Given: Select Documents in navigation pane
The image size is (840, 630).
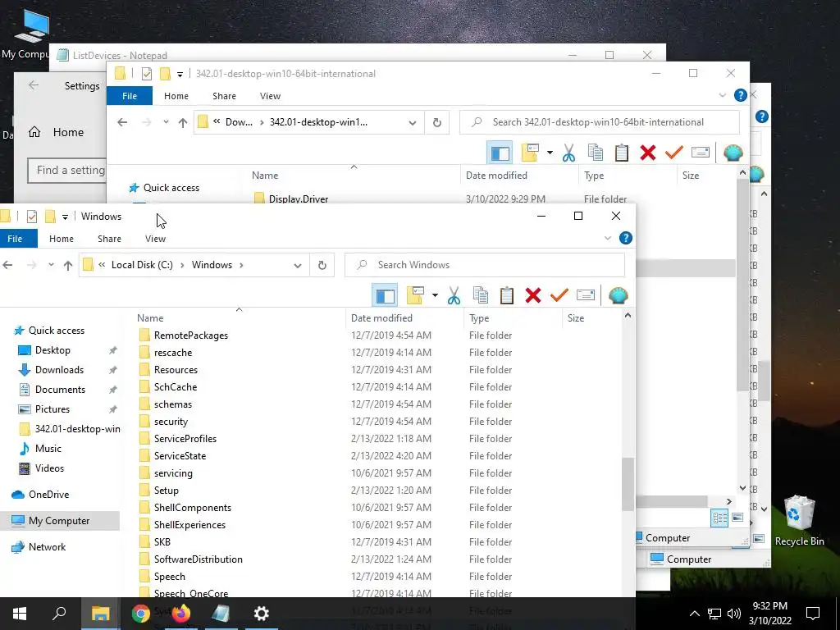Looking at the screenshot, I should [60, 390].
